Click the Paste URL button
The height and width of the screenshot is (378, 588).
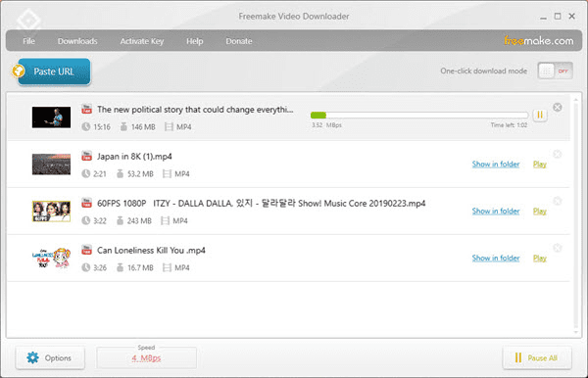click(54, 71)
